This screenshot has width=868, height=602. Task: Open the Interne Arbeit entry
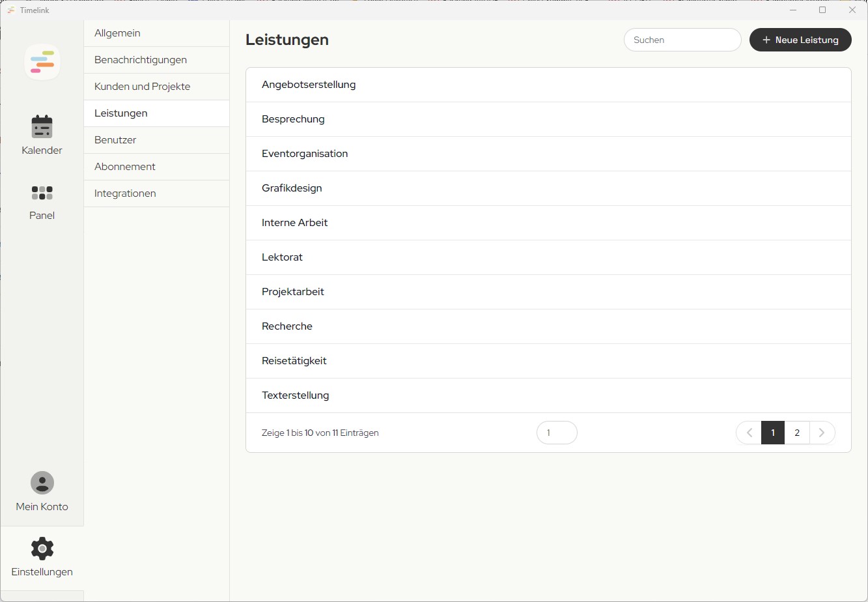(x=548, y=223)
